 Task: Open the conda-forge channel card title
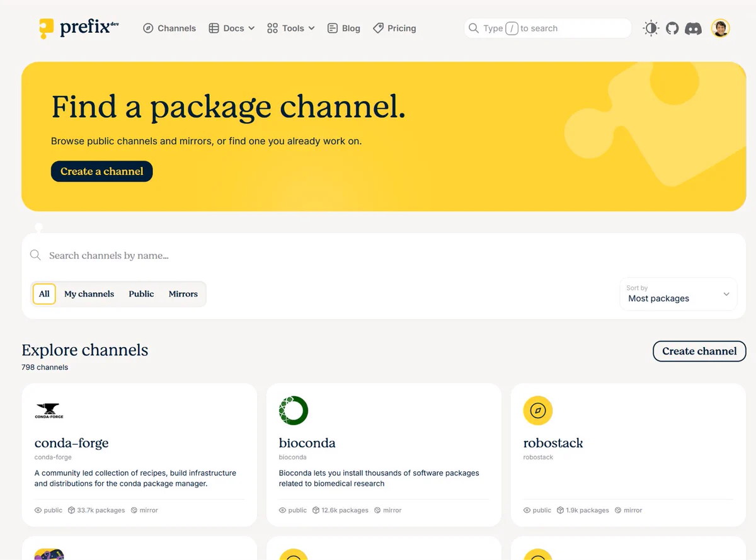(71, 443)
